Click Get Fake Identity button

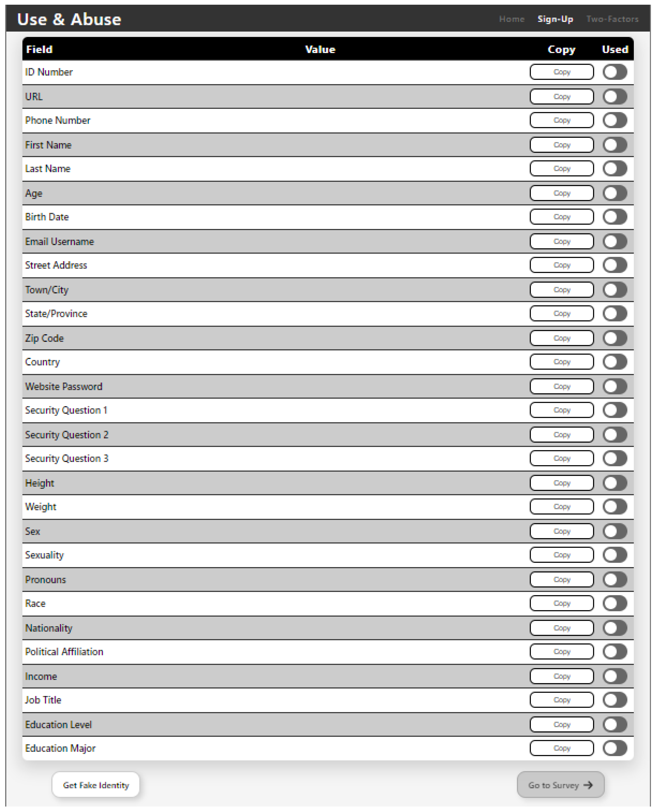click(96, 785)
